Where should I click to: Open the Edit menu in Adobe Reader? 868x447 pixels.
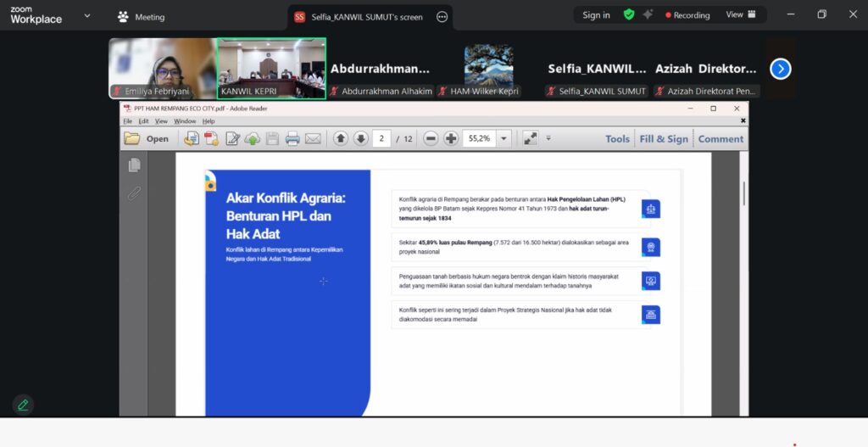143,120
